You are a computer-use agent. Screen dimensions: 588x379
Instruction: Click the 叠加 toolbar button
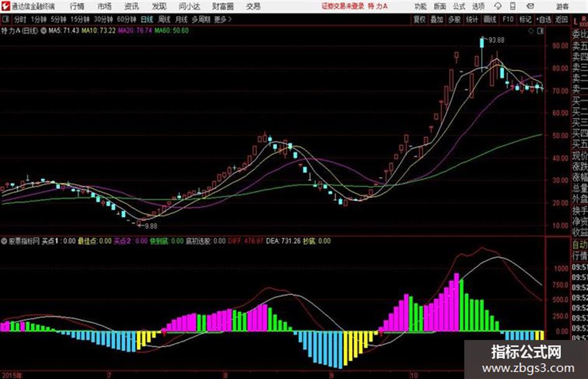437,19
